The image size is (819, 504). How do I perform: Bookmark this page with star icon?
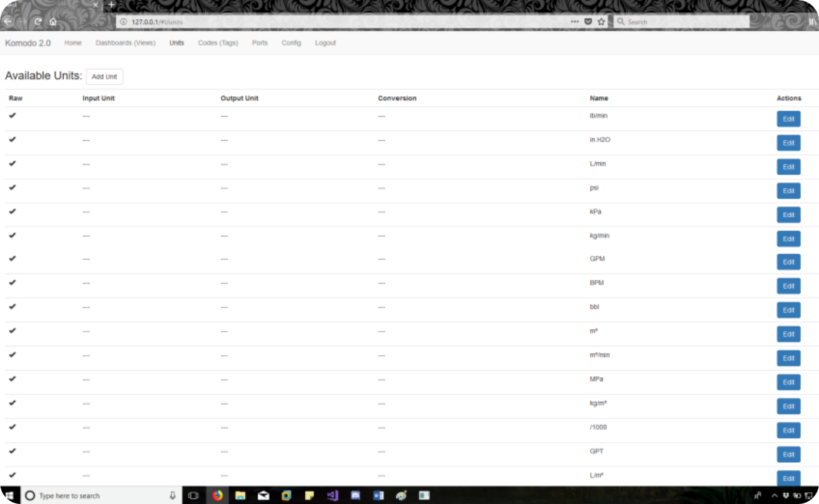[601, 22]
